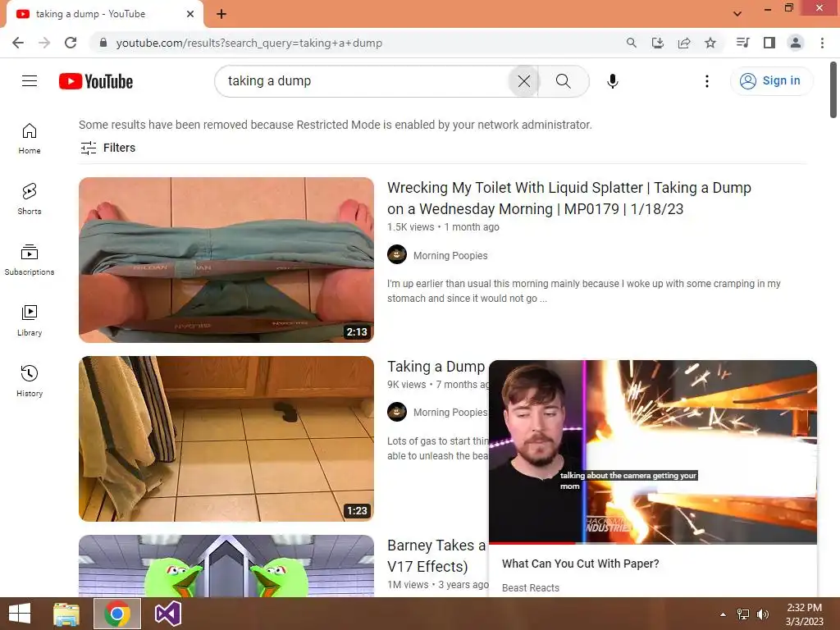The height and width of the screenshot is (630, 840).
Task: Open History in the sidebar
Action: 30,381
